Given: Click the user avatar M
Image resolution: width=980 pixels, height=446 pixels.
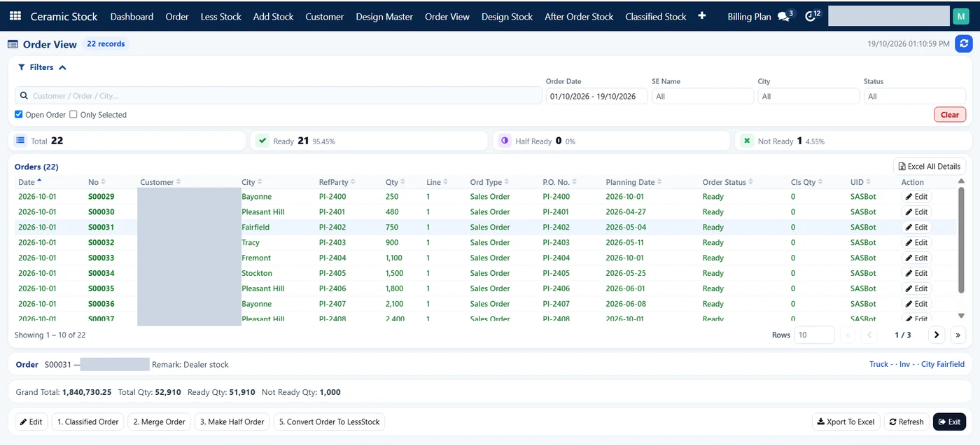Looking at the screenshot, I should (961, 16).
